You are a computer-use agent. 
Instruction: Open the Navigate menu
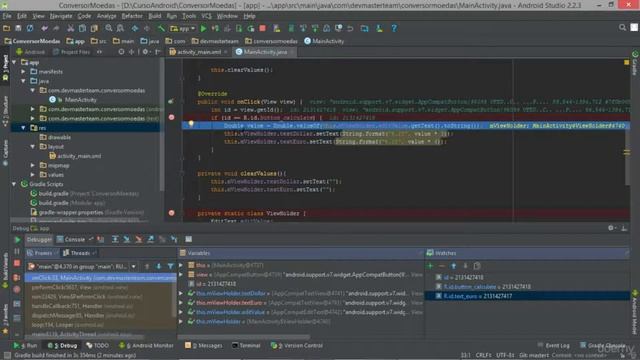tap(61, 16)
